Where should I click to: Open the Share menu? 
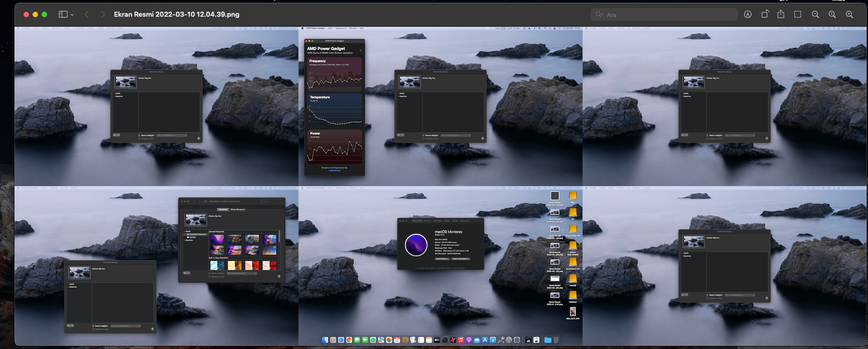tap(781, 14)
